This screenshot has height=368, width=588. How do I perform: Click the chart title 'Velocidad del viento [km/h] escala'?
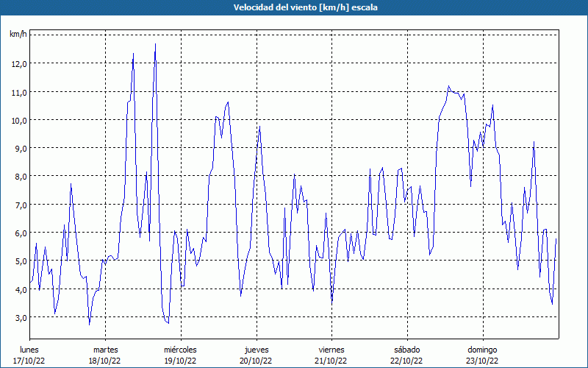305,7
